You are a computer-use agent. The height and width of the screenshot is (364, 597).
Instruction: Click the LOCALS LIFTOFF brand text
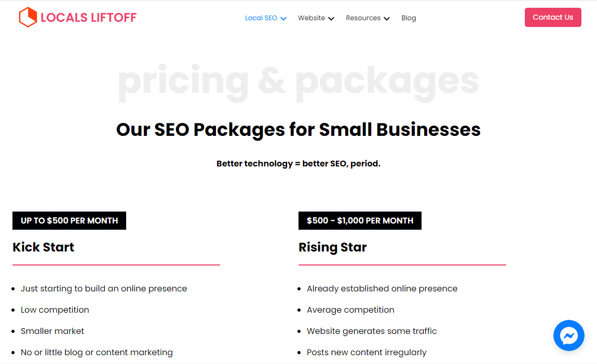click(88, 18)
